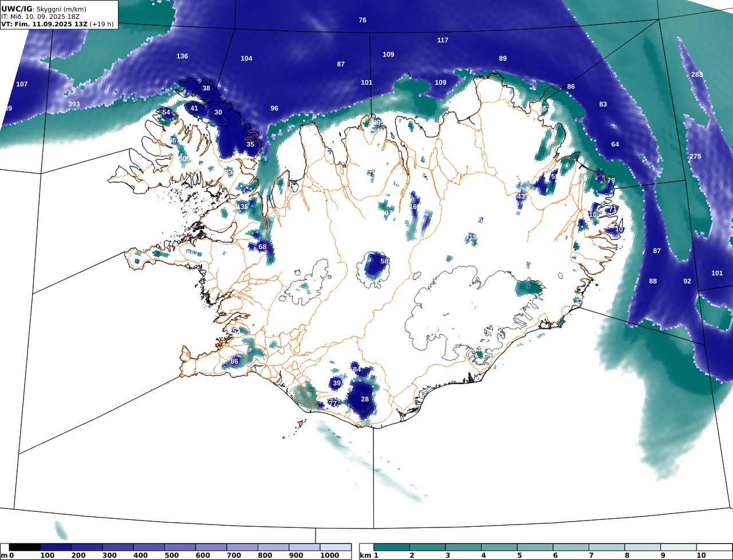The width and height of the screenshot is (733, 560).
Task: Click the 'IT: Mið. 10. 09. 2025 18Z' line
Action: click(40, 17)
